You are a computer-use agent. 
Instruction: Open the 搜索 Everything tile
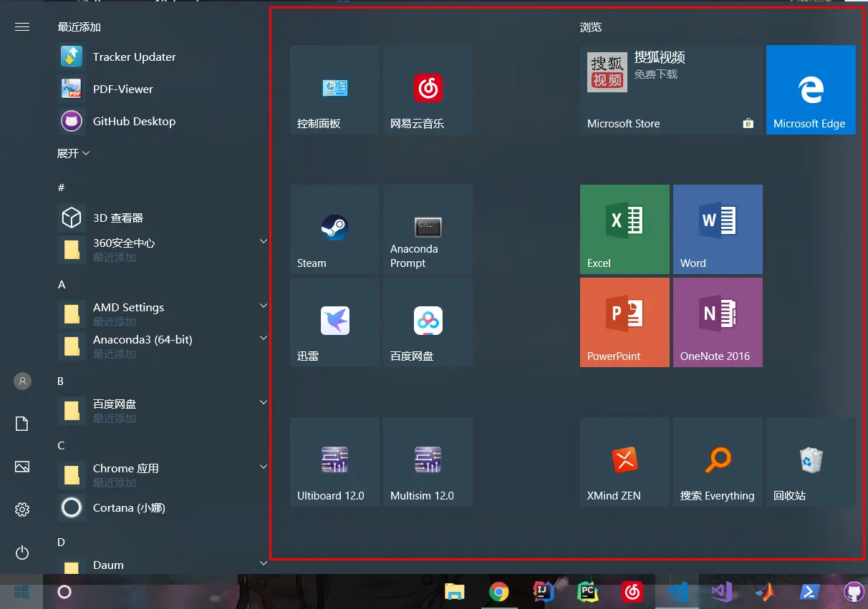point(718,462)
